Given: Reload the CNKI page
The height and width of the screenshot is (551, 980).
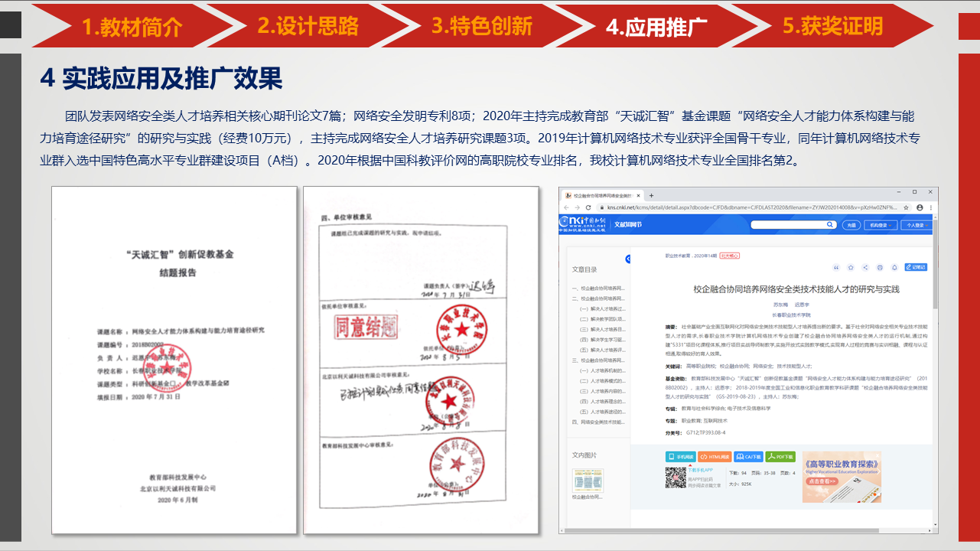Looking at the screenshot, I should (x=588, y=207).
